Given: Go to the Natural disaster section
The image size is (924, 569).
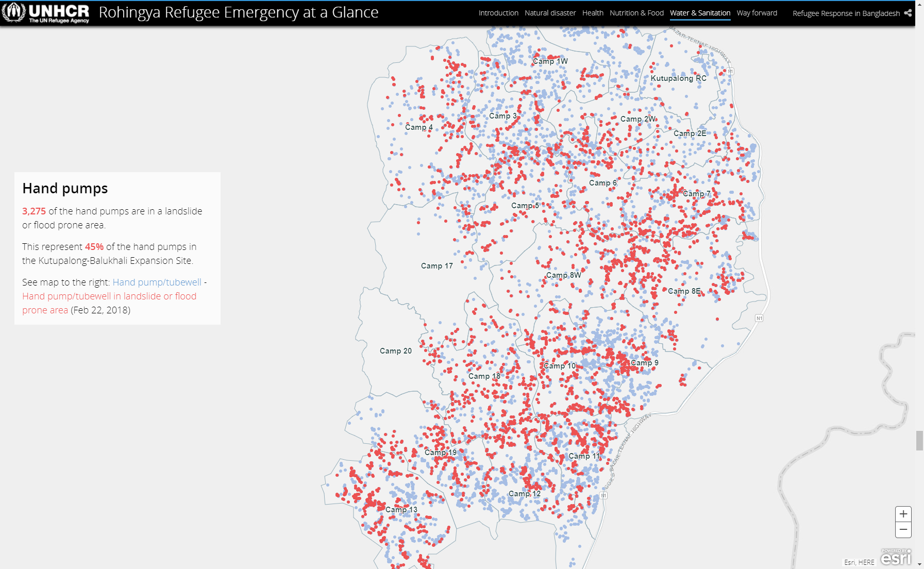Looking at the screenshot, I should [550, 13].
